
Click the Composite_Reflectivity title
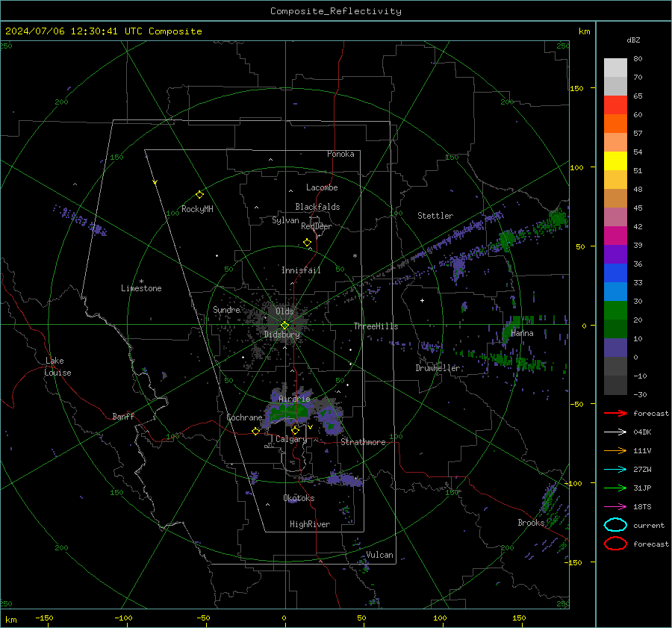coord(336,11)
